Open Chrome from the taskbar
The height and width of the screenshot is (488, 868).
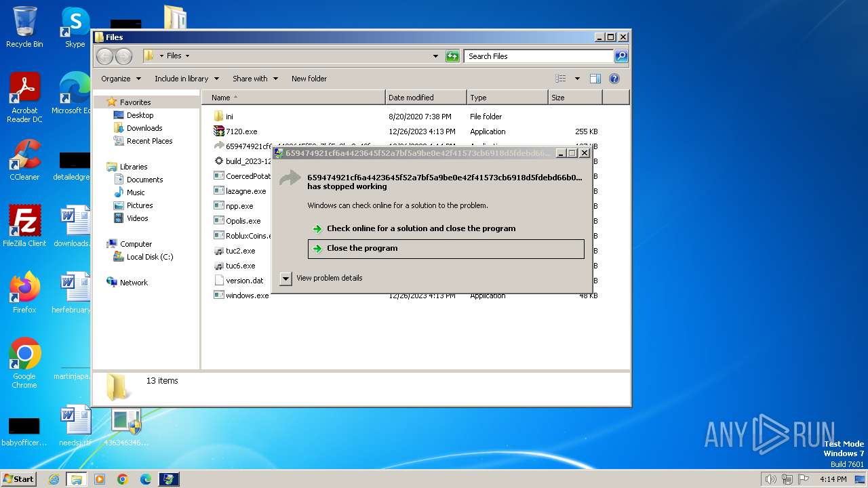[123, 479]
